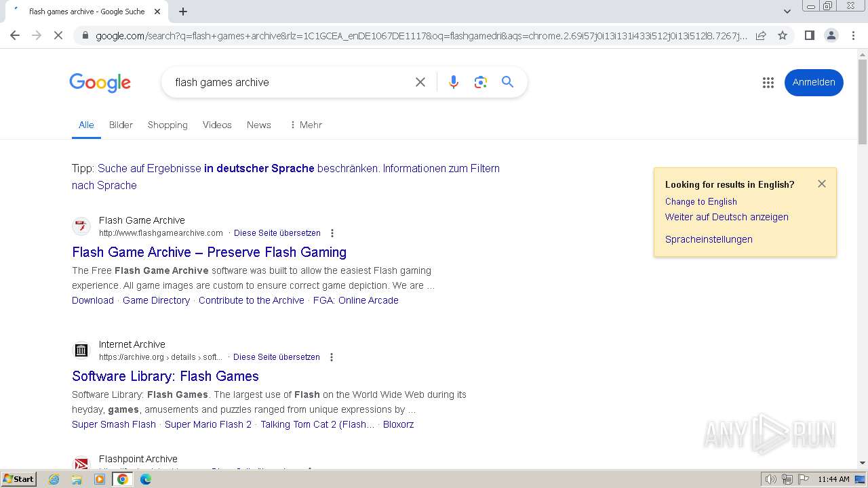The width and height of the screenshot is (868, 488).
Task: Click the page vertical scrollbar thumb
Action: pyautogui.click(x=863, y=102)
